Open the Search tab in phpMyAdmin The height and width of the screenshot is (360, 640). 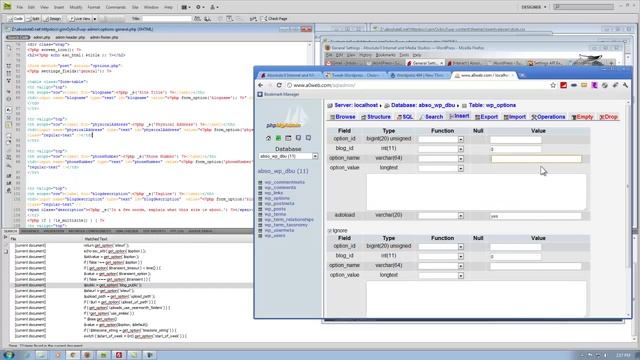[431, 117]
